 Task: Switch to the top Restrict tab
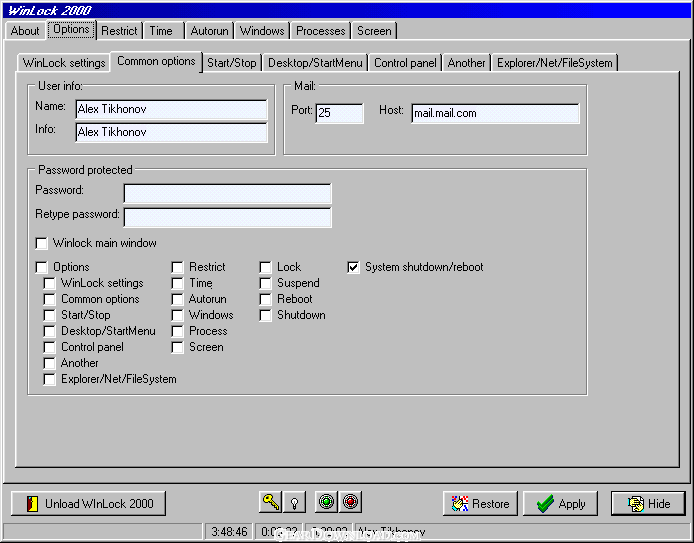[120, 31]
